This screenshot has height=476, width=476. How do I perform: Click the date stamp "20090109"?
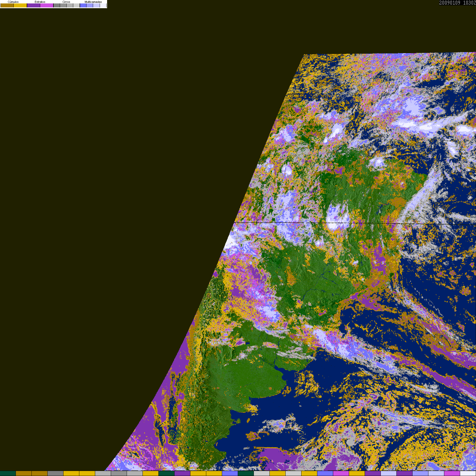[x=450, y=3]
